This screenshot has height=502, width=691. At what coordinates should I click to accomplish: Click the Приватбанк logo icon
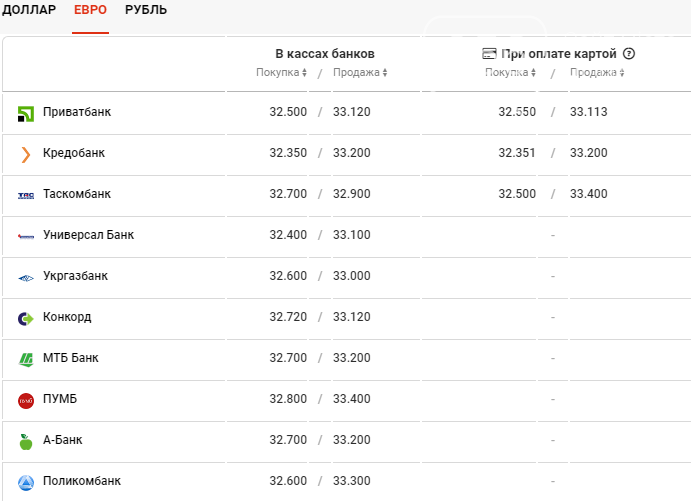(x=26, y=114)
